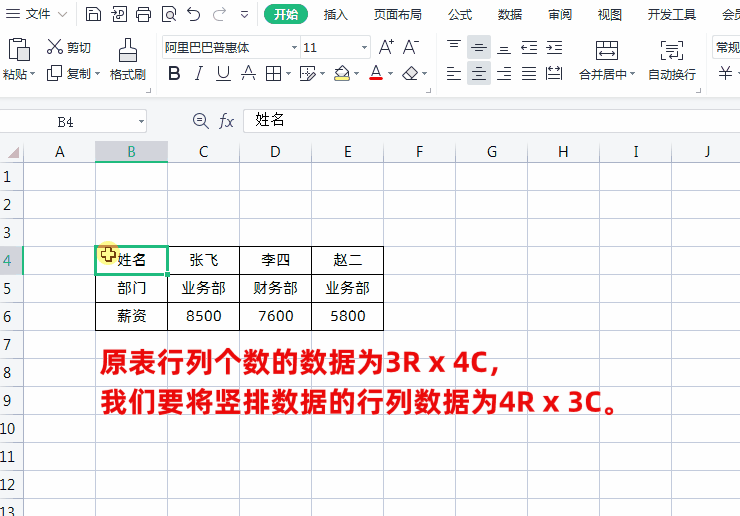Click the eraser clear icon

point(410,74)
